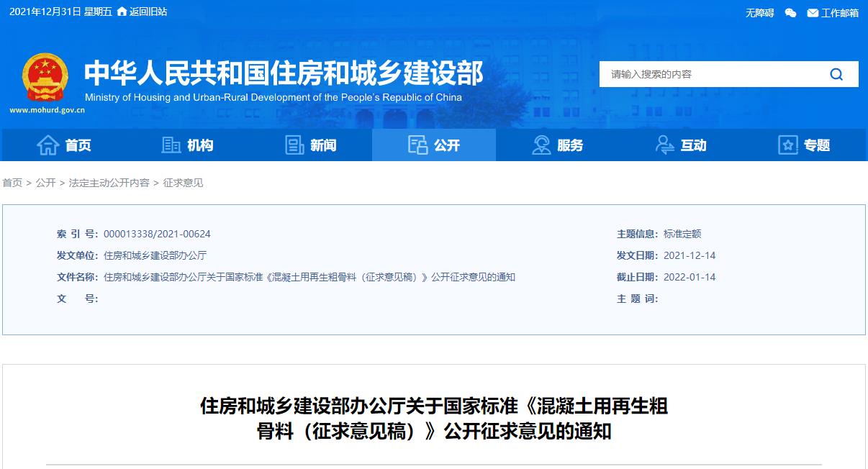Click the 发文日期 label
The width and height of the screenshot is (868, 469).
point(637,255)
